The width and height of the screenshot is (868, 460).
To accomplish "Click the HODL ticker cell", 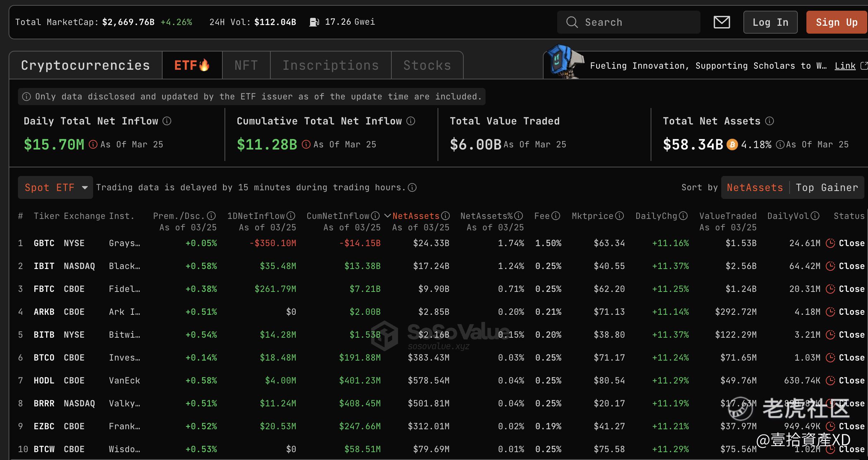I will coord(44,381).
